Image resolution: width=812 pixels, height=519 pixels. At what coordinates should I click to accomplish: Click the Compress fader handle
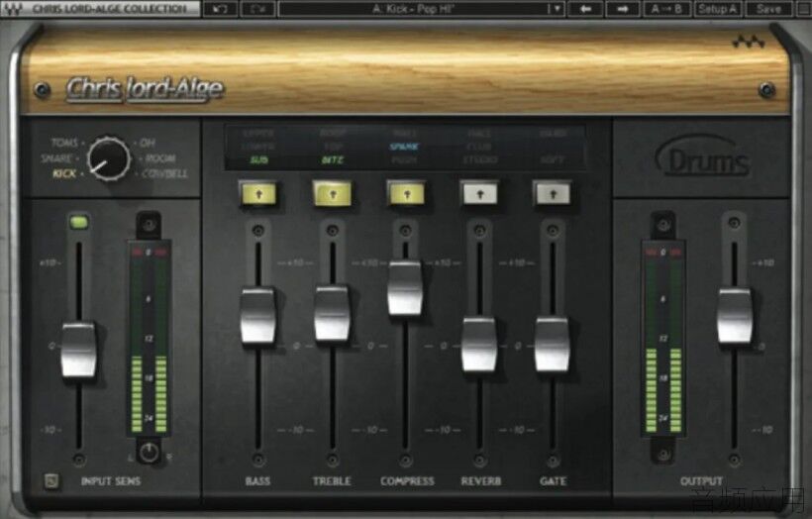405,288
